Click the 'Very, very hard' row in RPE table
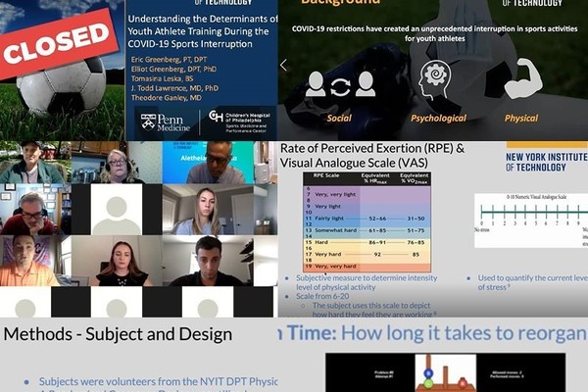 tap(367, 267)
